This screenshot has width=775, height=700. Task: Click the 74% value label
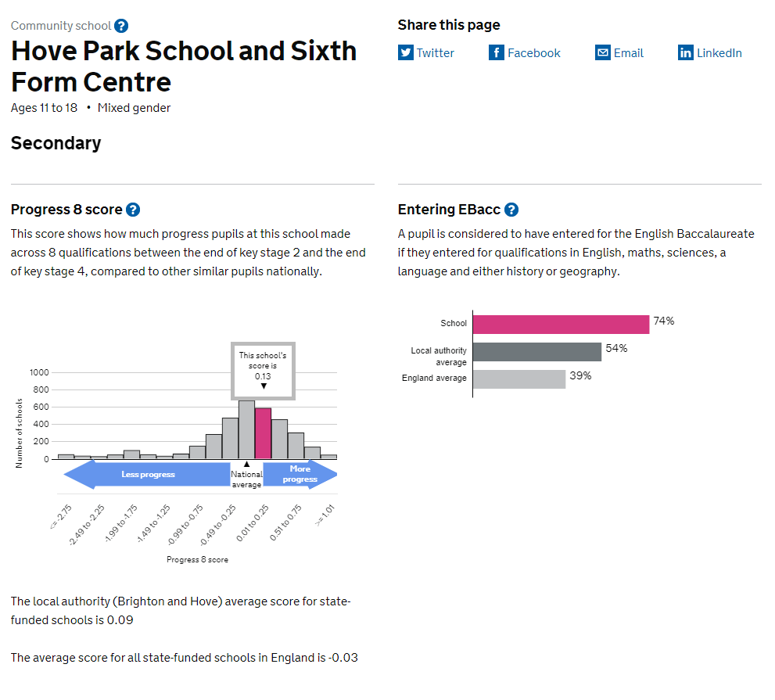(663, 321)
